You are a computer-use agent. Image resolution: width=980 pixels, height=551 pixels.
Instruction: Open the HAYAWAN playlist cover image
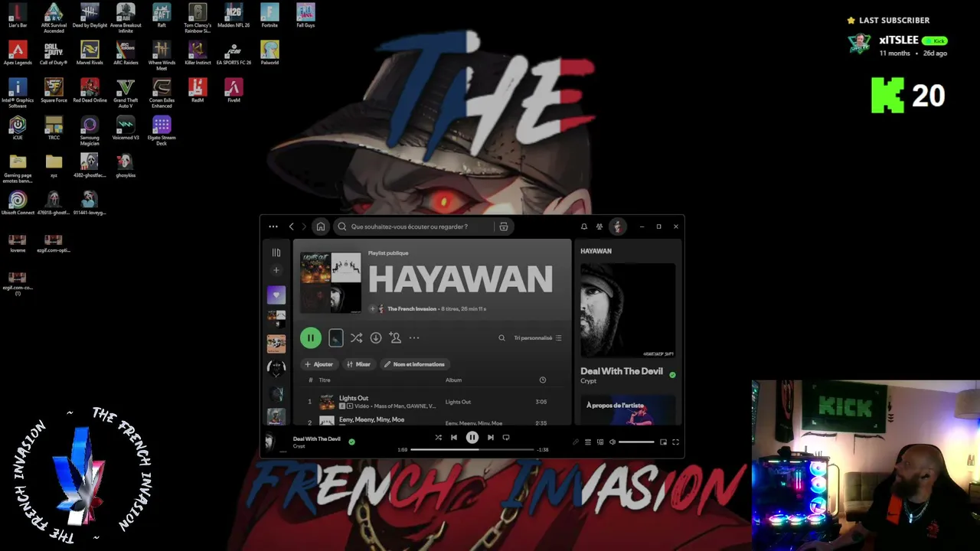pos(331,283)
